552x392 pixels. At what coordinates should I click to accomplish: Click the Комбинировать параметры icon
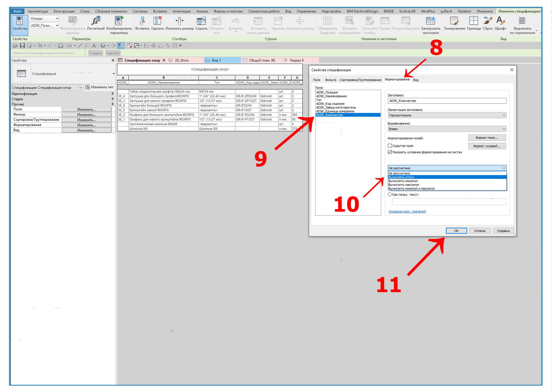(119, 25)
